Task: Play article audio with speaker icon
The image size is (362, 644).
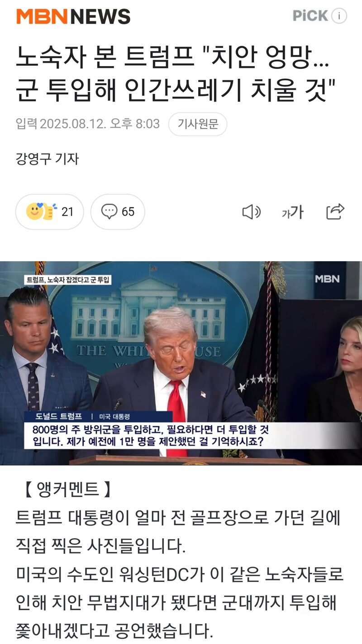Action: pos(252,212)
